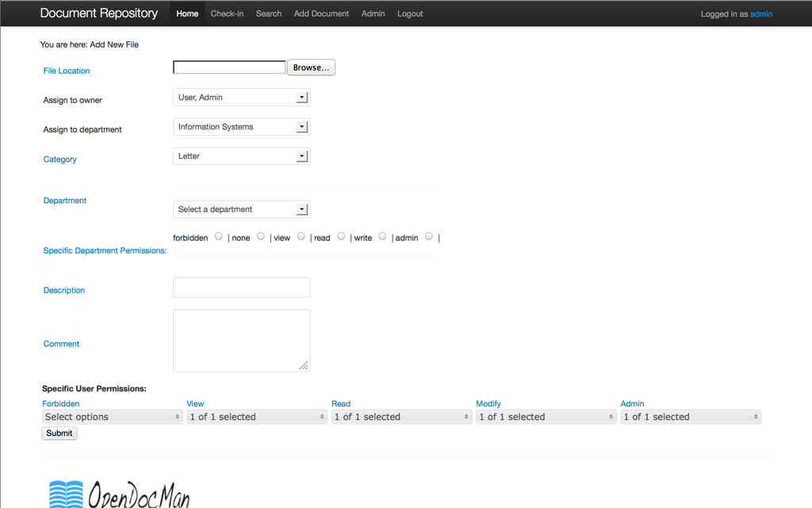Viewport: 812px width, 508px height.
Task: Select the view department permission radio
Action: tap(301, 236)
